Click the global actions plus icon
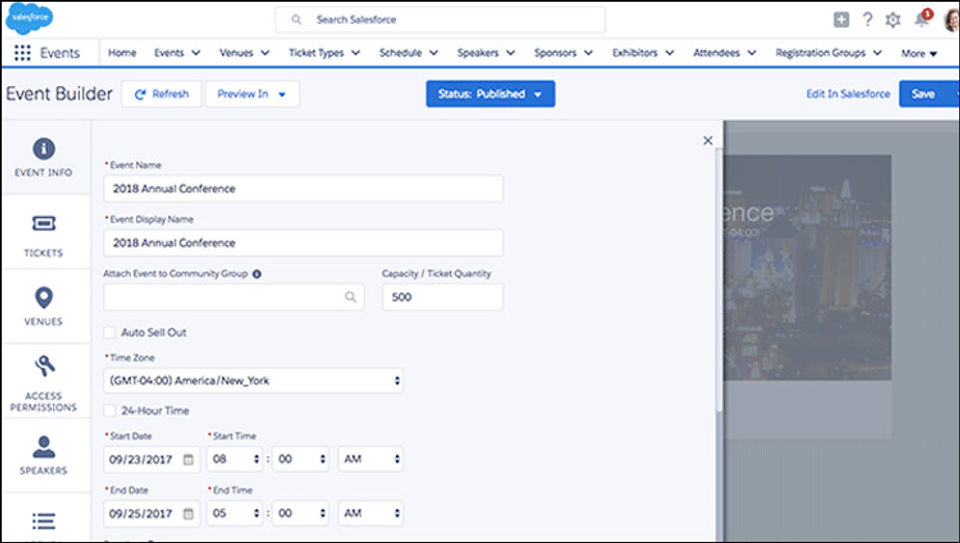The width and height of the screenshot is (960, 543). pos(841,20)
